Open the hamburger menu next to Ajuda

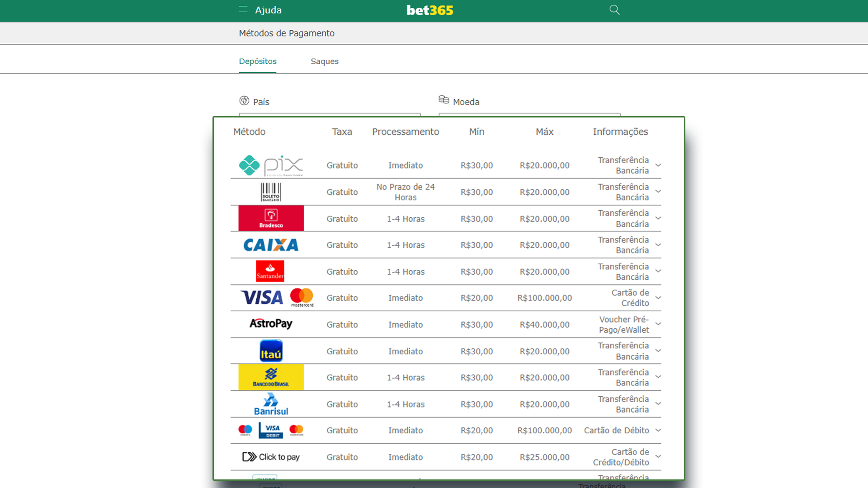(x=243, y=10)
